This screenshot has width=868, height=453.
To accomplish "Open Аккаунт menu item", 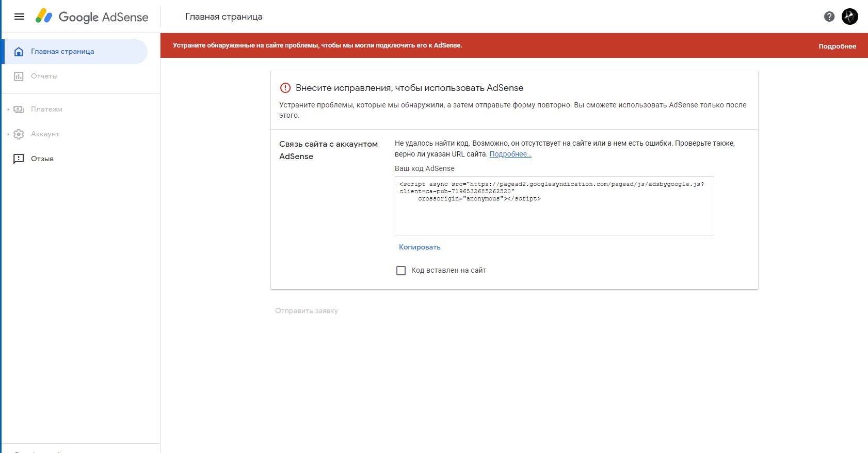I will [45, 134].
